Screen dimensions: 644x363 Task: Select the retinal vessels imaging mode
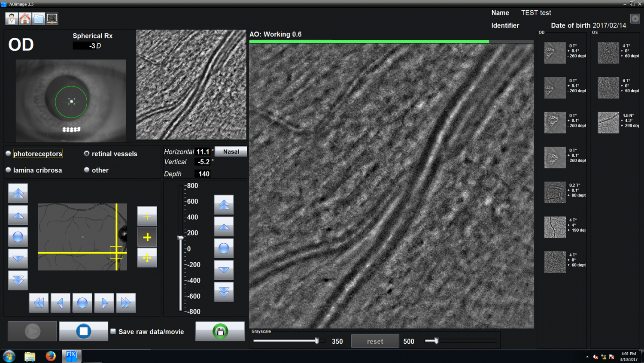pos(87,153)
